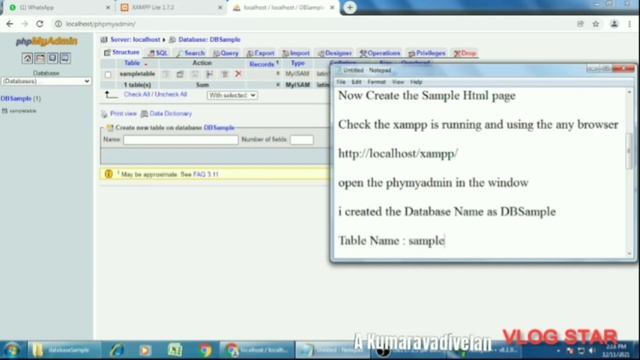Open the FAQ 3.11 link in the notice

coord(206,174)
